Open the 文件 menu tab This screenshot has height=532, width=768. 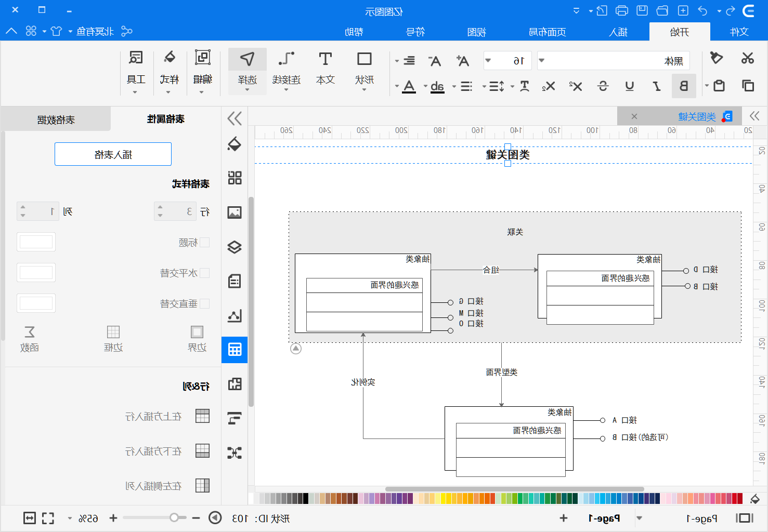pyautogui.click(x=739, y=32)
